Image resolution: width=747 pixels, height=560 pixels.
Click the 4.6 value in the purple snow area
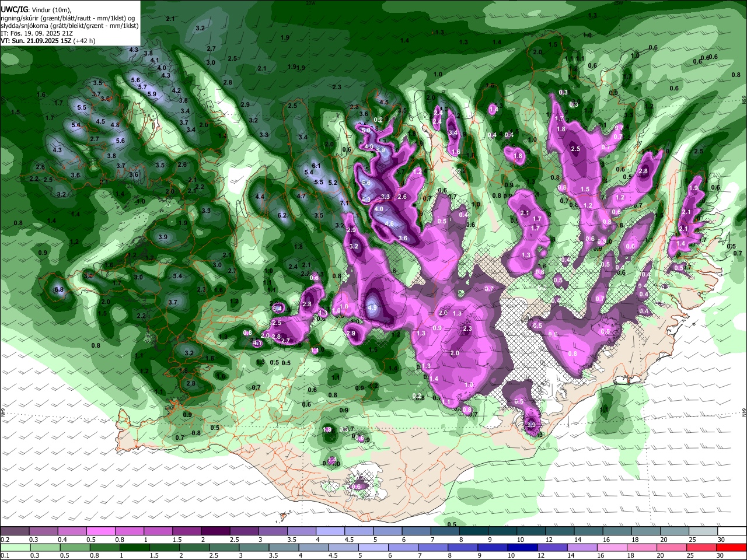(389, 223)
